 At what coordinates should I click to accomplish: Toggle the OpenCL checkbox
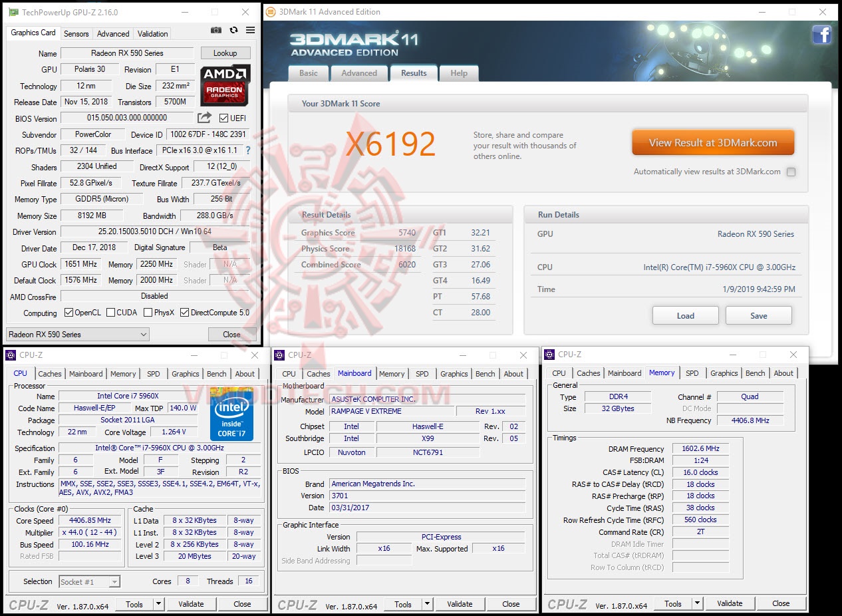[69, 313]
